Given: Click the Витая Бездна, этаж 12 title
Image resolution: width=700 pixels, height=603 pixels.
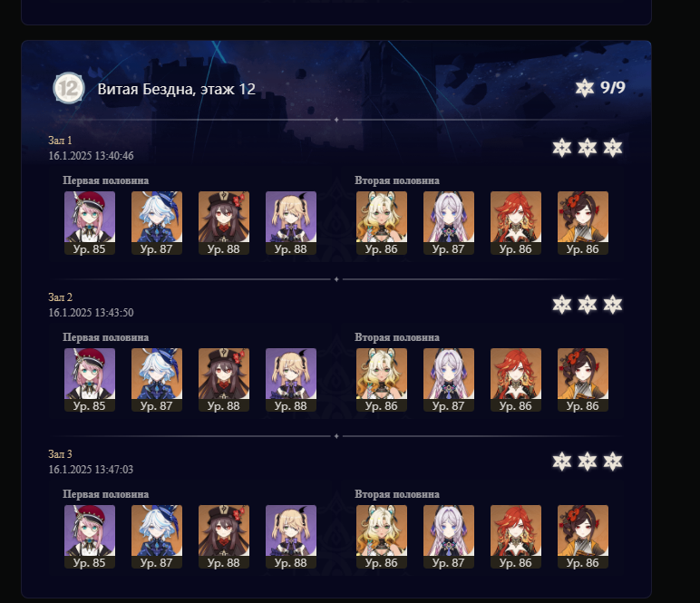Looking at the screenshot, I should pos(176,89).
